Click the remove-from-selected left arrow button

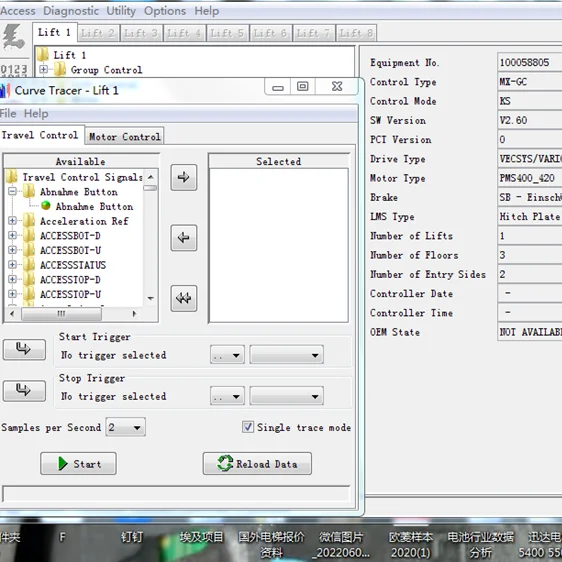pos(184,238)
